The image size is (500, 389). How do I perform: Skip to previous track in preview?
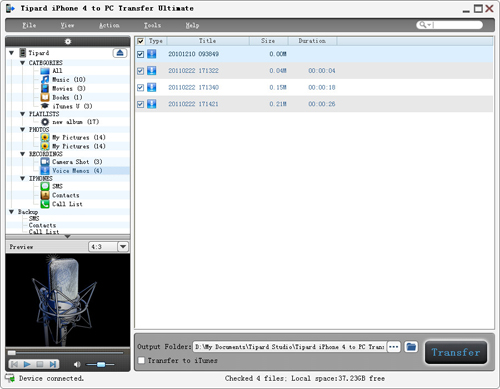pos(14,364)
